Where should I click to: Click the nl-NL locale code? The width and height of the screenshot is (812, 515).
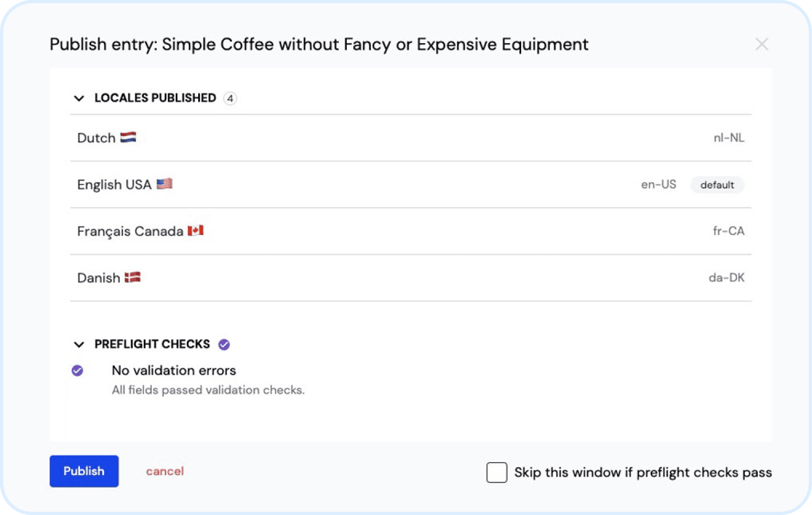coord(729,138)
